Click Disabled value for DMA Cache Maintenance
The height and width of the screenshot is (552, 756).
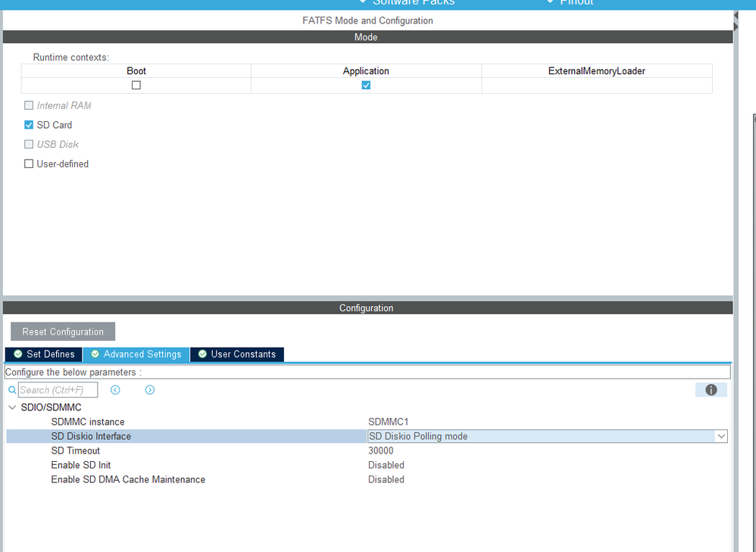coord(386,479)
